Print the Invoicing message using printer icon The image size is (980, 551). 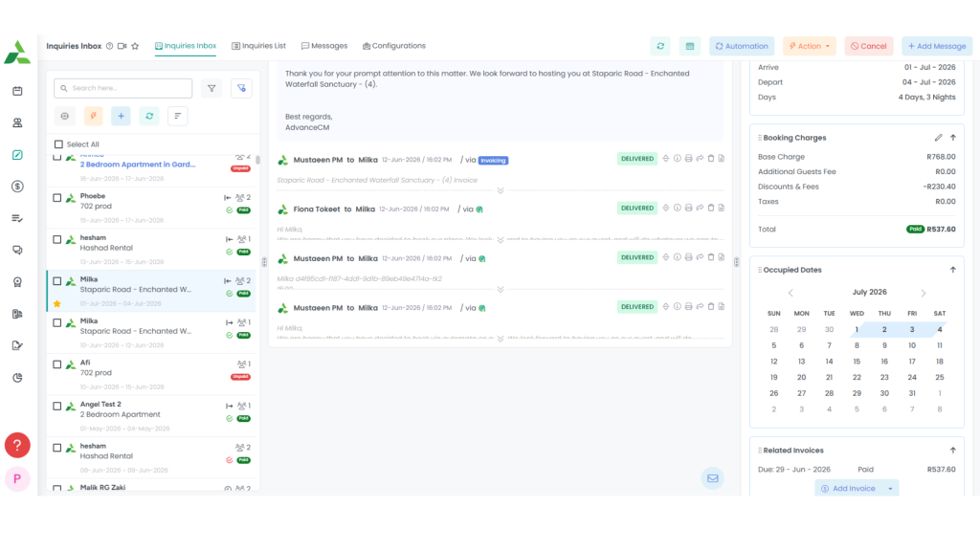(x=688, y=159)
